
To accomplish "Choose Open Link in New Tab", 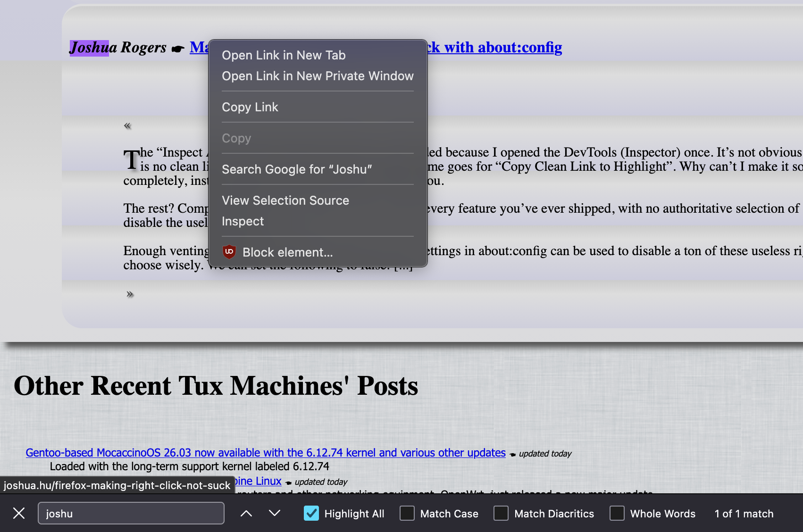I will coord(284,55).
